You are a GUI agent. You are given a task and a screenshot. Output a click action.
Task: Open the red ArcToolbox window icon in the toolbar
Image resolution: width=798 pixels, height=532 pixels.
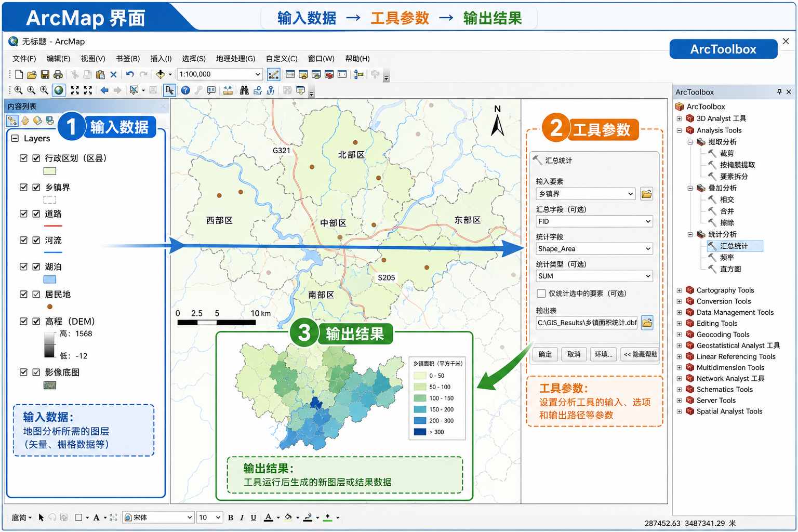329,74
